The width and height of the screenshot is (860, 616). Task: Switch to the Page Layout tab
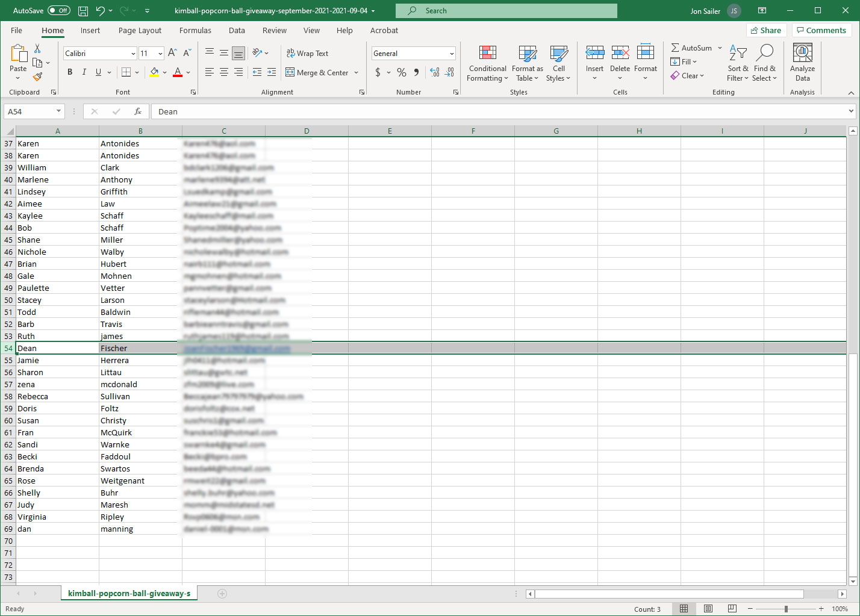tap(140, 30)
